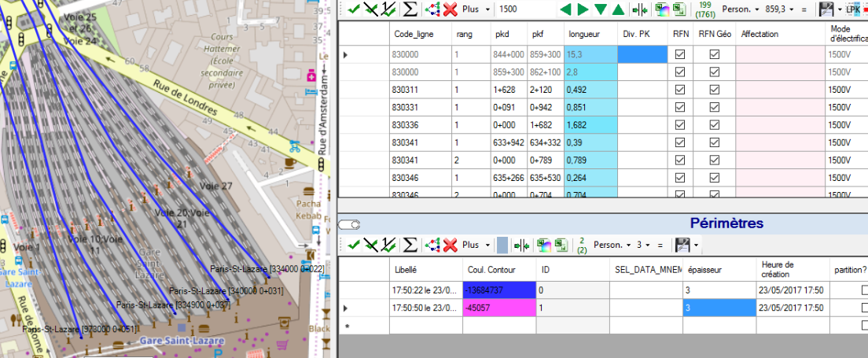This screenshot has height=358, width=868.
Task: Toggle RFN Géo checkbox for line 830336
Action: click(715, 124)
